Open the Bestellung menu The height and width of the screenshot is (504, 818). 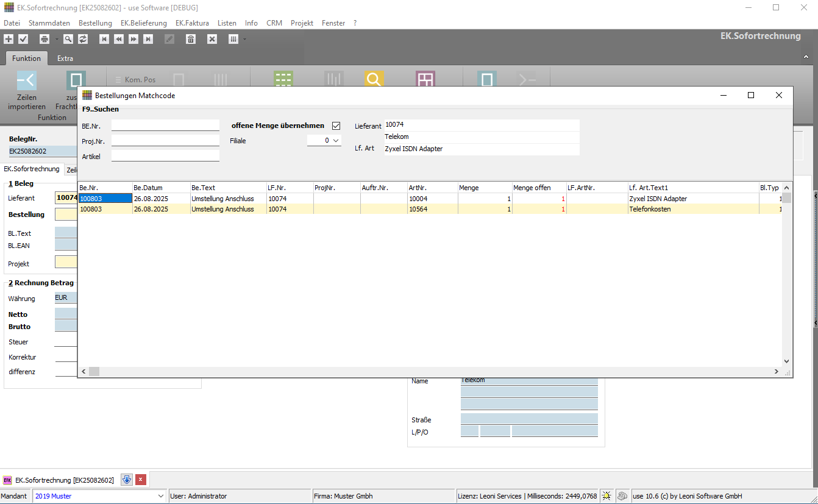96,23
